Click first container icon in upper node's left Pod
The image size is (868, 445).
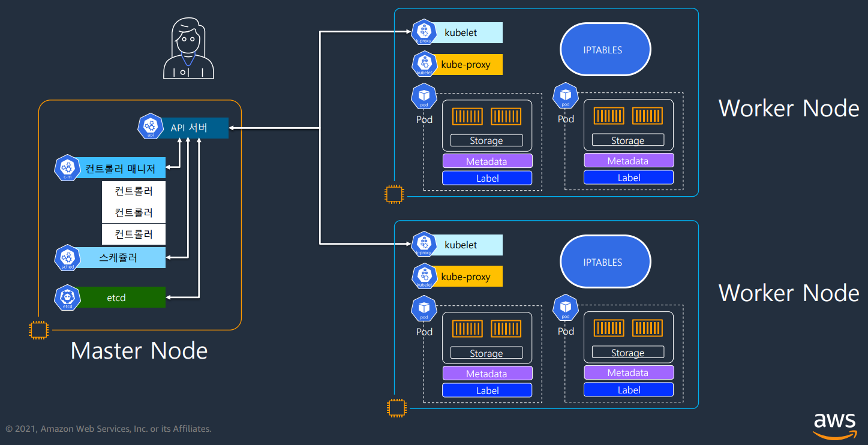click(467, 116)
